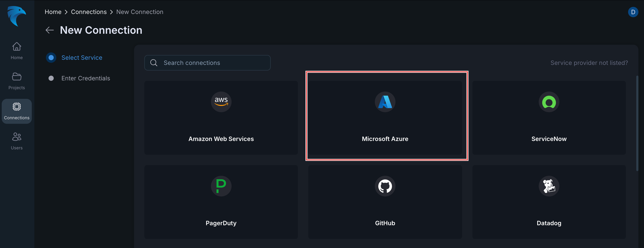Image resolution: width=644 pixels, height=248 pixels.
Task: Open Home from the sidebar
Action: [17, 51]
